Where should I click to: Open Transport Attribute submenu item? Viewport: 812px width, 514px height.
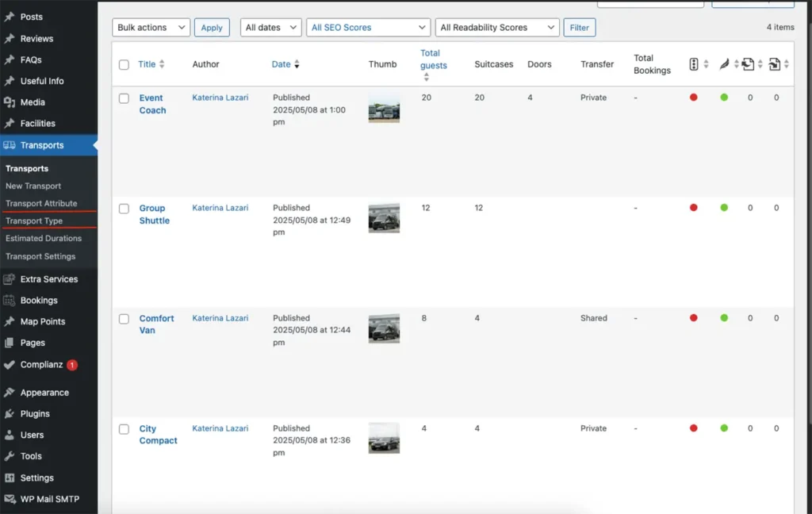41,204
